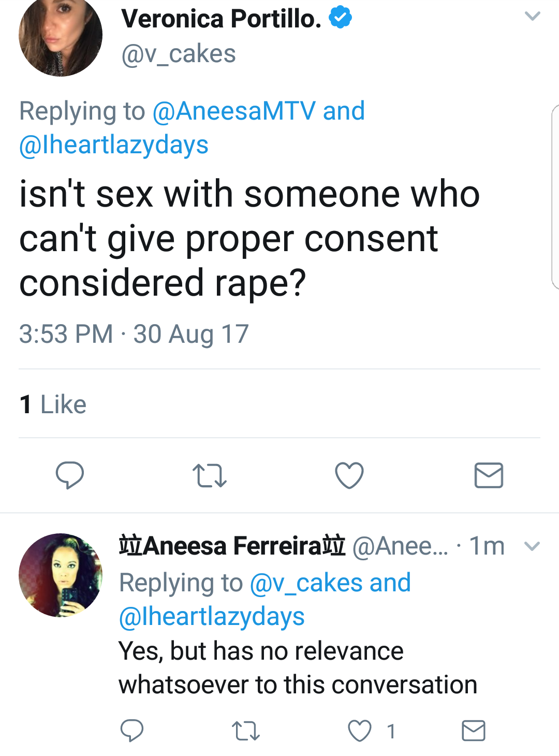The width and height of the screenshot is (559, 756).
Task: Open options chevron on Veronica's tweet
Action: tap(533, 16)
